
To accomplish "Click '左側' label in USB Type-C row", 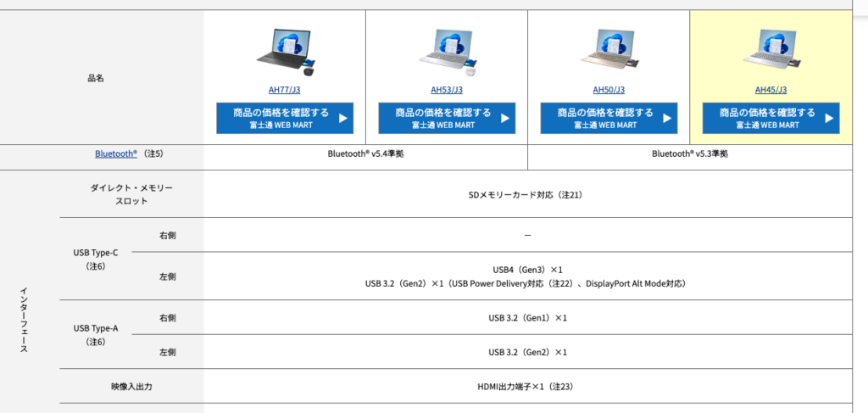I will tap(168, 276).
